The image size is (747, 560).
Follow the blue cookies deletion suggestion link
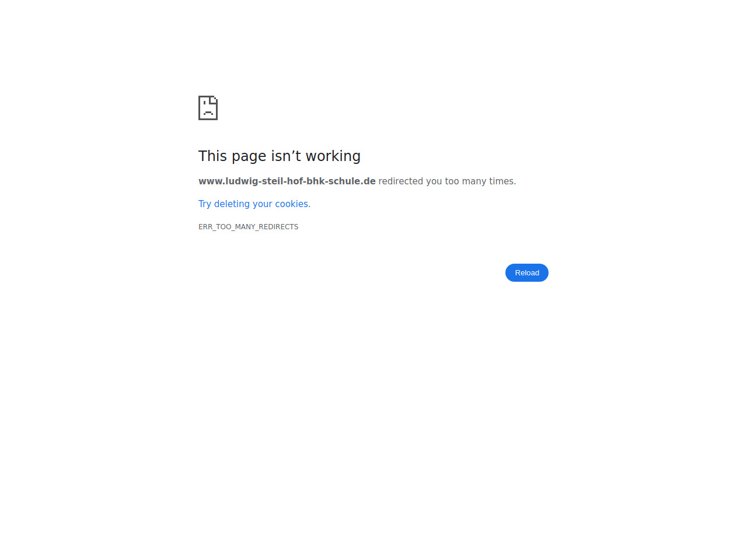pos(253,204)
